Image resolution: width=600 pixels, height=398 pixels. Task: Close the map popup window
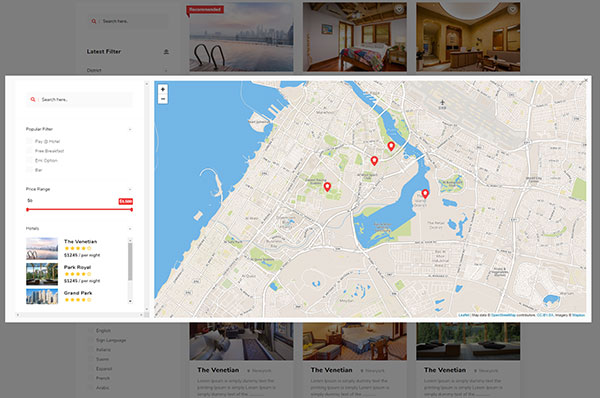pos(586,80)
